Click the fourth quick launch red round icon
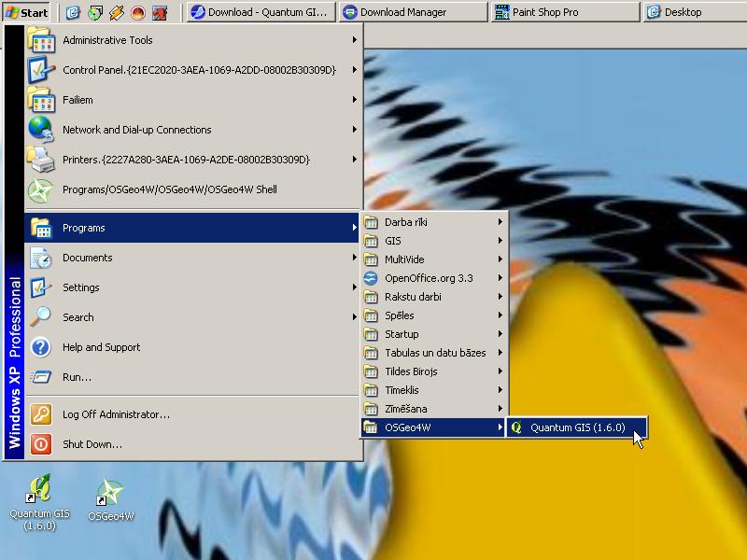The height and width of the screenshot is (560, 747). (137, 12)
